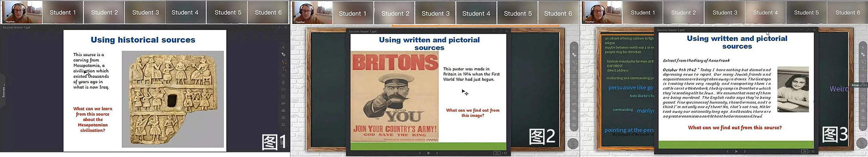The height and width of the screenshot is (157, 868).
Task: Advance to next slide under the Anne Frank extract
Action: tap(745, 151)
